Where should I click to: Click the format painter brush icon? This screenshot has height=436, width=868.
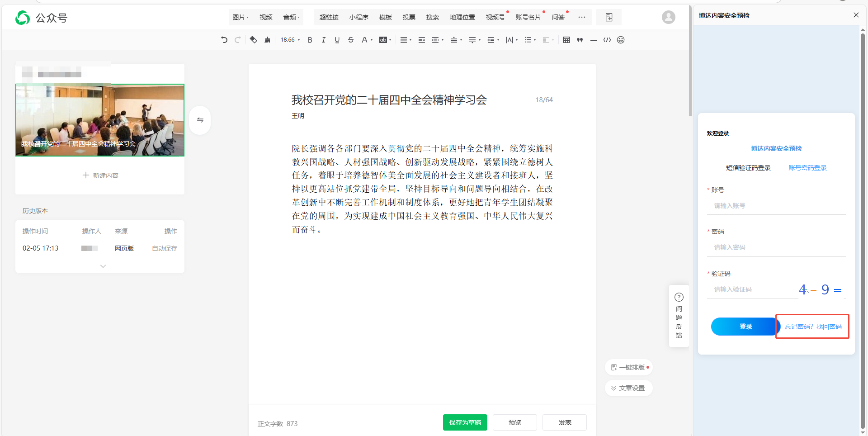point(267,40)
